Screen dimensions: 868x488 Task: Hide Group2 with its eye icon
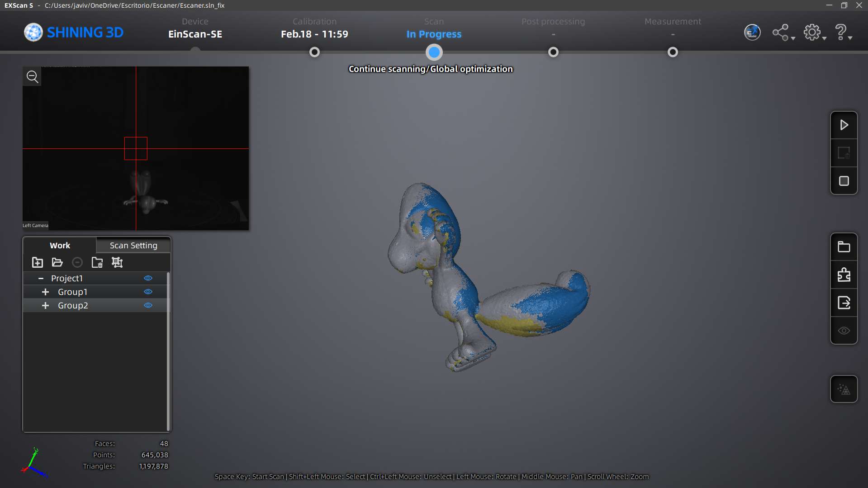pos(148,305)
